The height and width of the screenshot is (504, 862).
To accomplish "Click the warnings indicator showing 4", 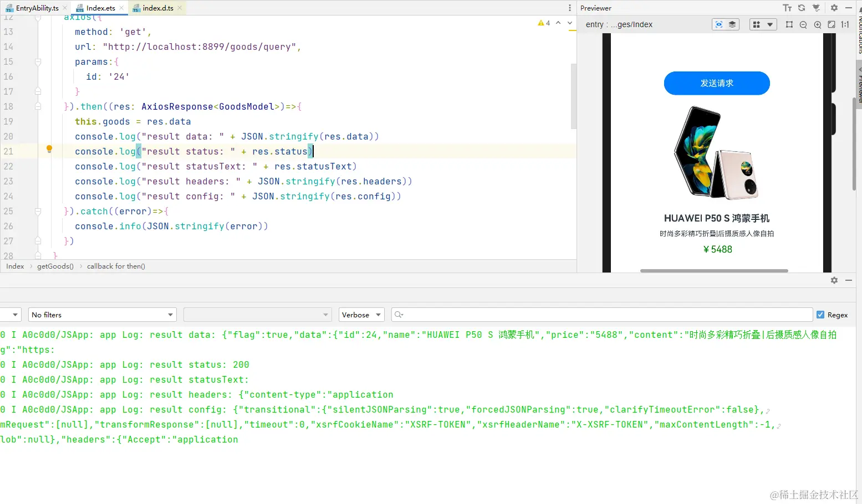I will click(x=544, y=23).
